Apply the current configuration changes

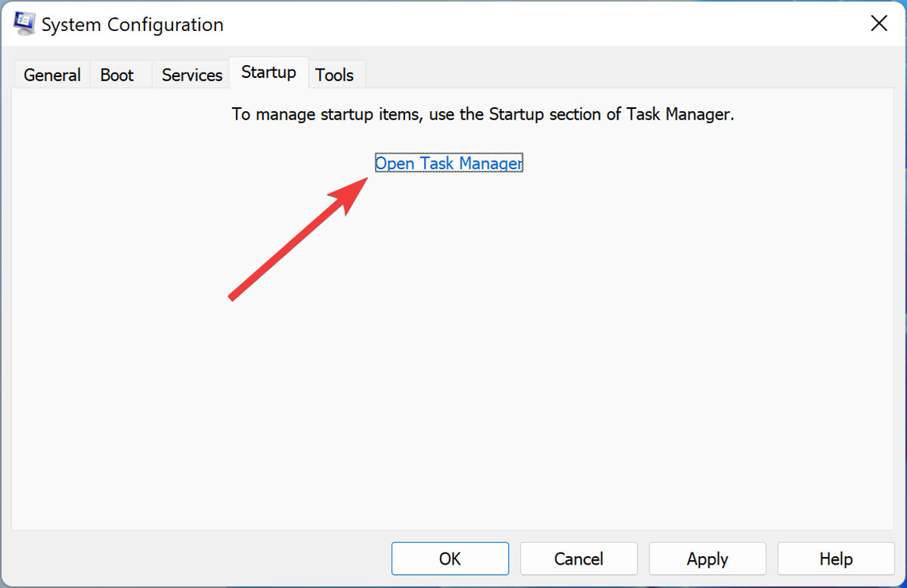(707, 559)
